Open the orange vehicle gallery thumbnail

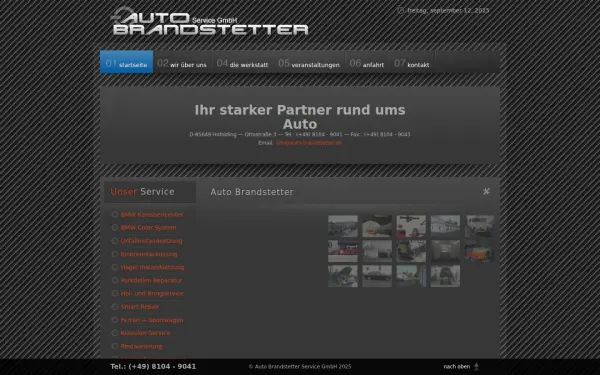tap(479, 251)
